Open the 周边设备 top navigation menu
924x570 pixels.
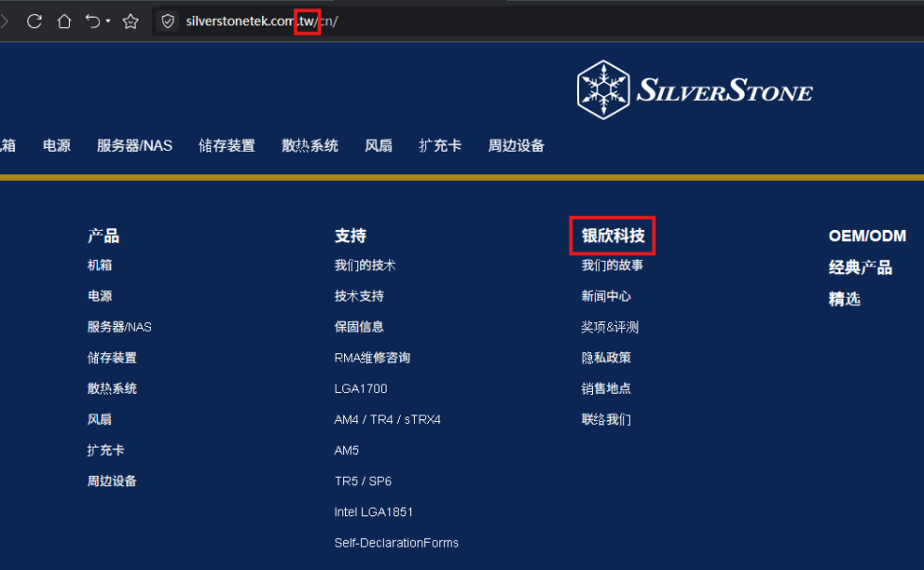point(517,145)
